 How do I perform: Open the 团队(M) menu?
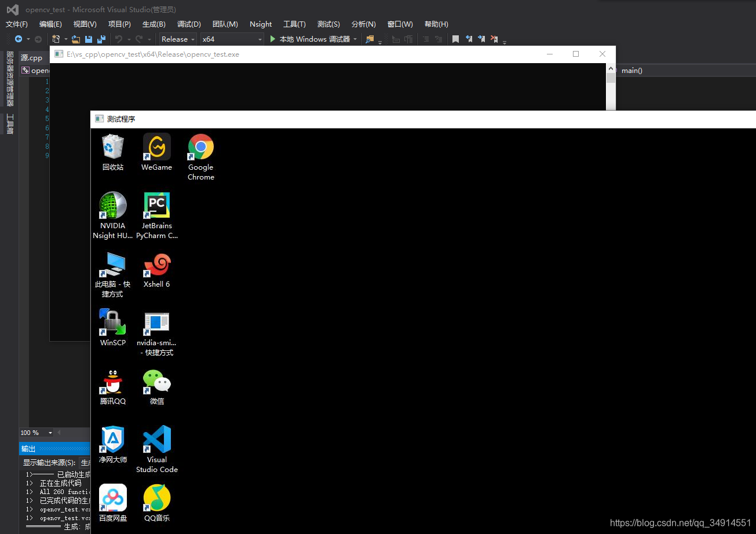(225, 24)
